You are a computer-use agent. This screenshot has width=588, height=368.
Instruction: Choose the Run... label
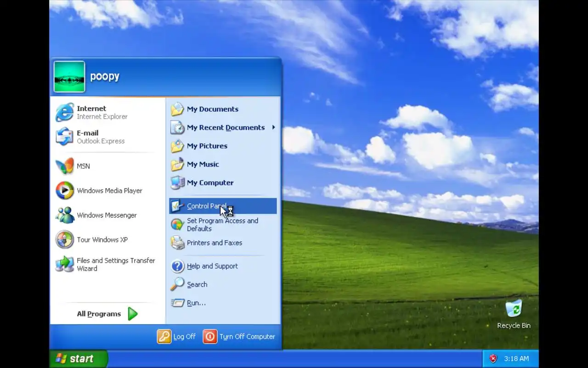196,303
